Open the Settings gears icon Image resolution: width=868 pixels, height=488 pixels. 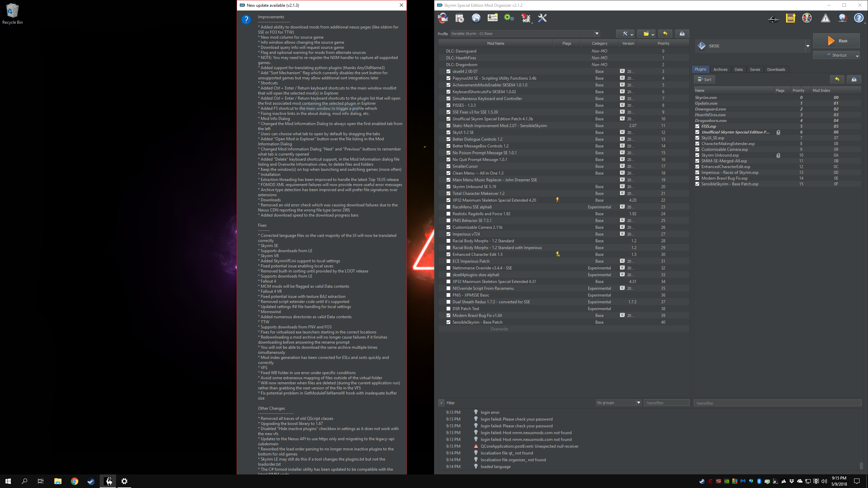(509, 18)
